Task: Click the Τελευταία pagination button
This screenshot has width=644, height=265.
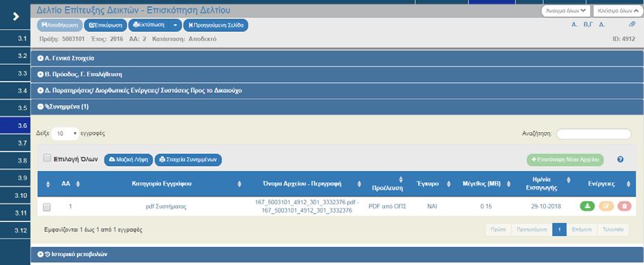Action: [x=613, y=230]
